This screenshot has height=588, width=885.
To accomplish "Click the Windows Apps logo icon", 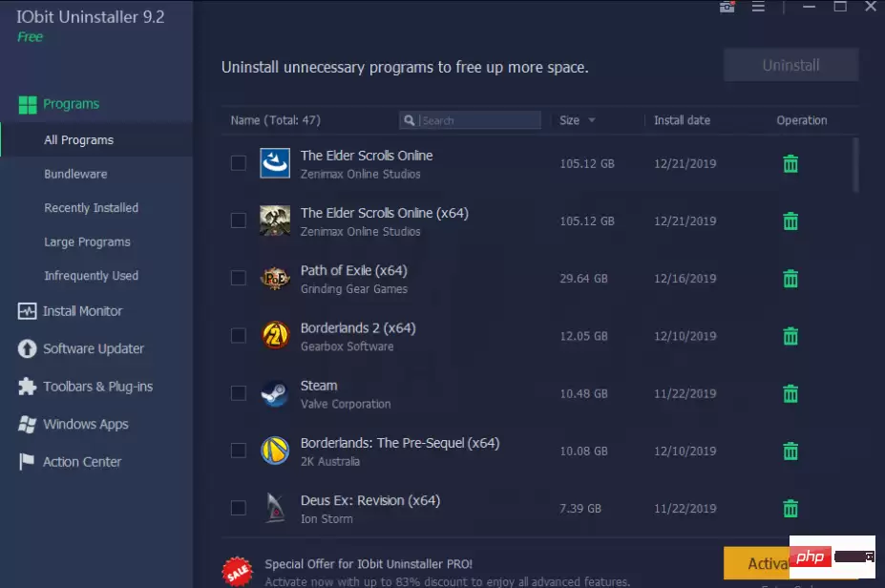I will coord(27,425).
